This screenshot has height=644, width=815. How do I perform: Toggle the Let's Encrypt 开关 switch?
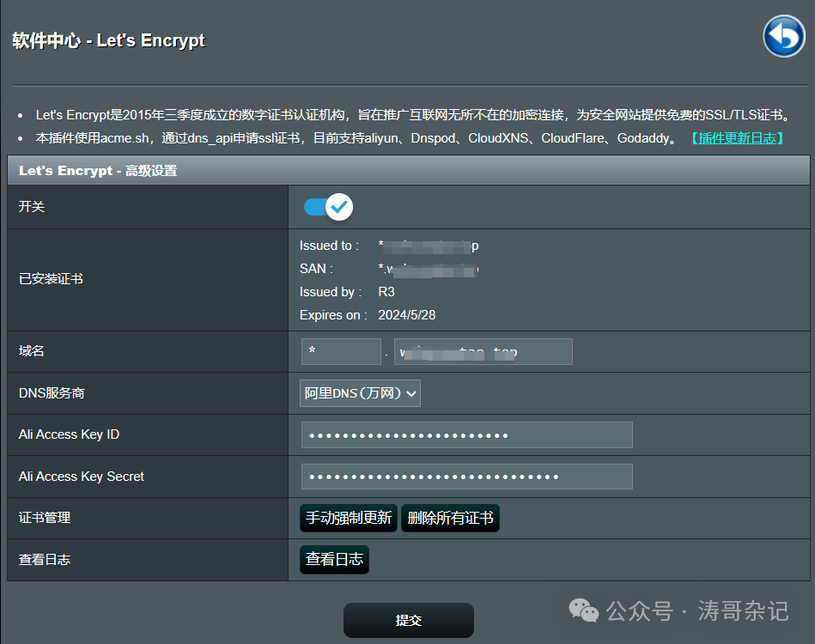[x=328, y=207]
